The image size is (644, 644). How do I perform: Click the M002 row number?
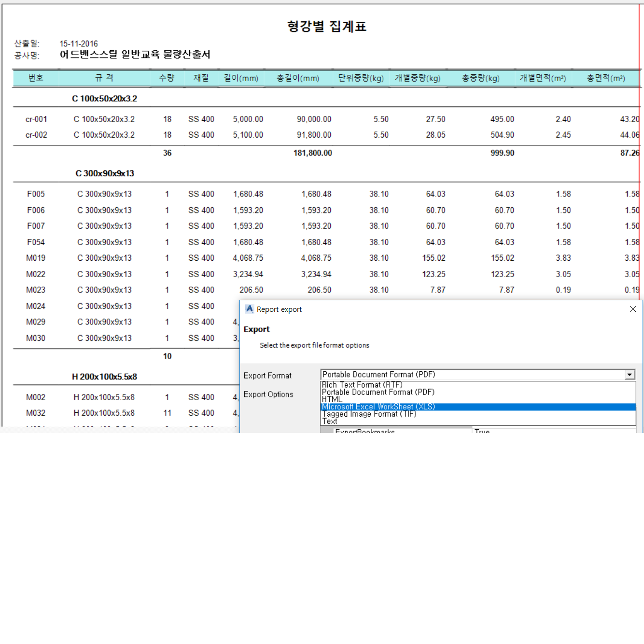click(36, 397)
